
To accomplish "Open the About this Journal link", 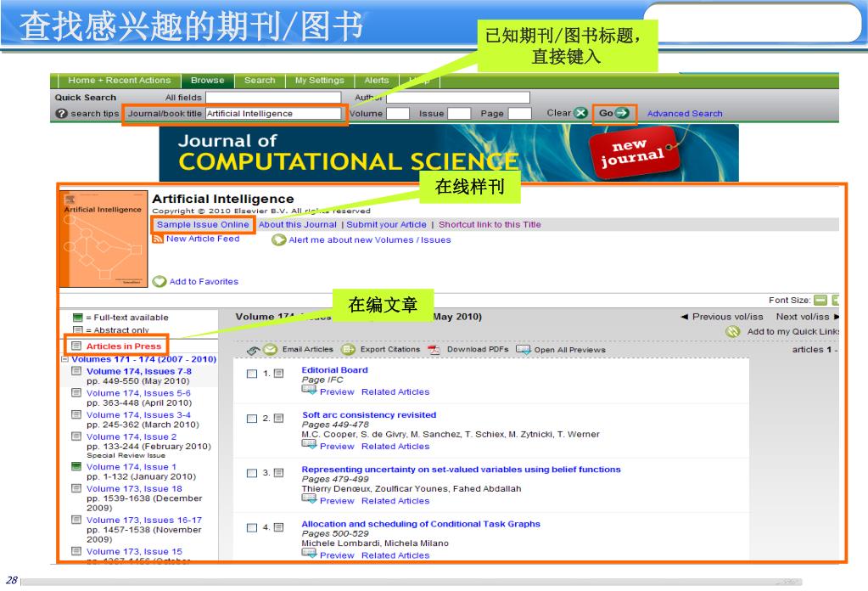I will pyautogui.click(x=297, y=224).
